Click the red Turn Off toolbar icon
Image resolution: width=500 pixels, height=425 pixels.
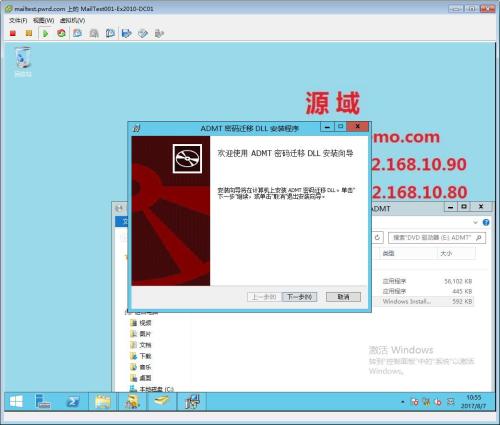point(13,33)
